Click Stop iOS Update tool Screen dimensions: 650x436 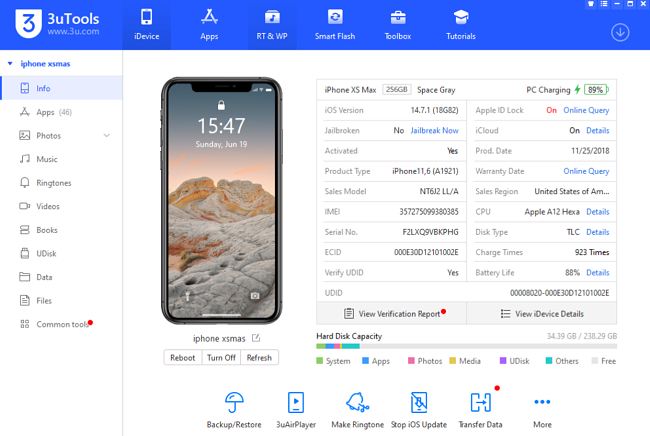click(x=419, y=410)
